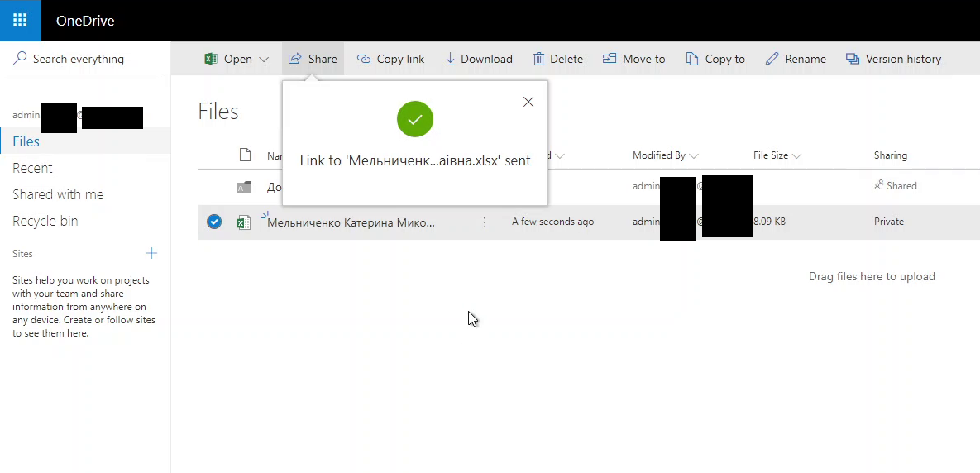The image size is (980, 473).
Task: Click the Download arrow icon
Action: [450, 59]
